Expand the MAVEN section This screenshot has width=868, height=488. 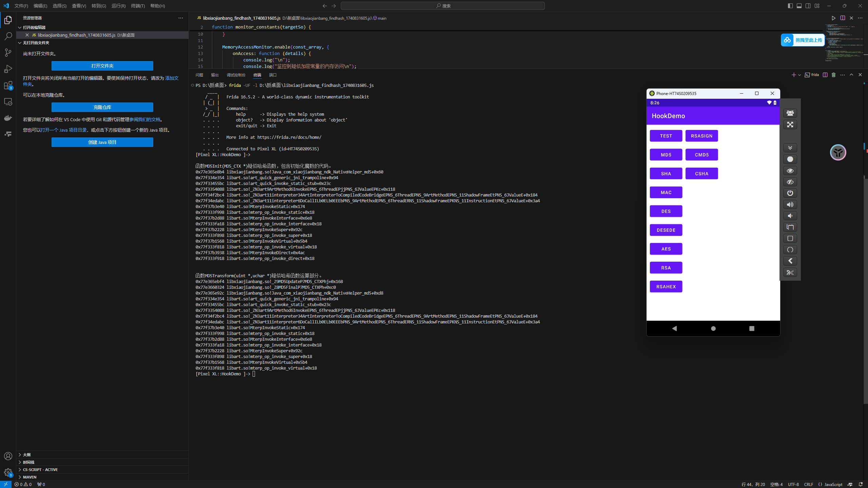(x=29, y=477)
